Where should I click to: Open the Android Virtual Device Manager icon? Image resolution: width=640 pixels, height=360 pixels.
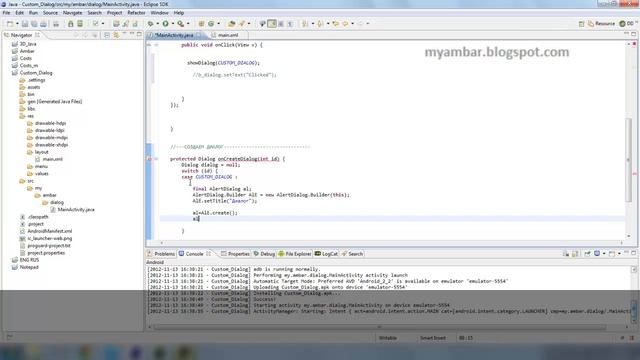pyautogui.click(x=80, y=24)
